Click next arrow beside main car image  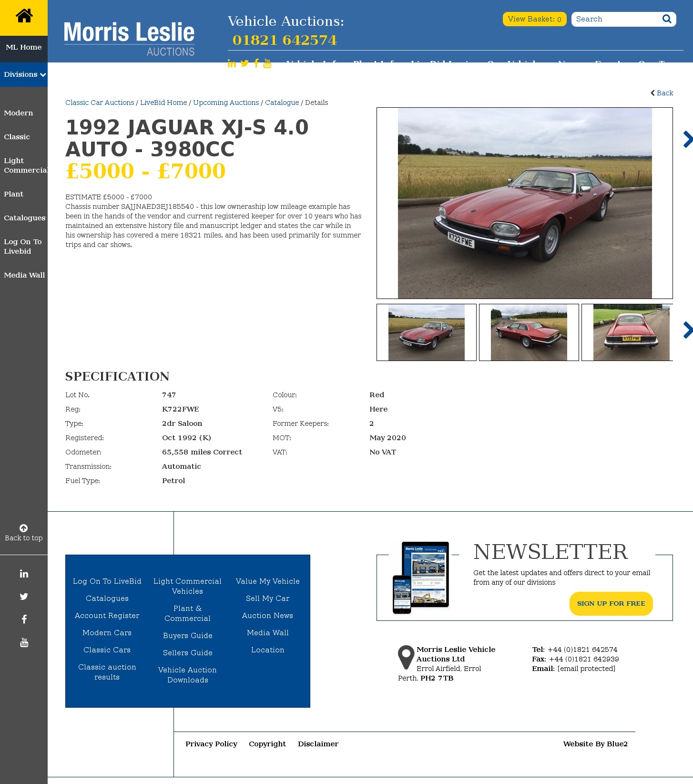(x=687, y=139)
